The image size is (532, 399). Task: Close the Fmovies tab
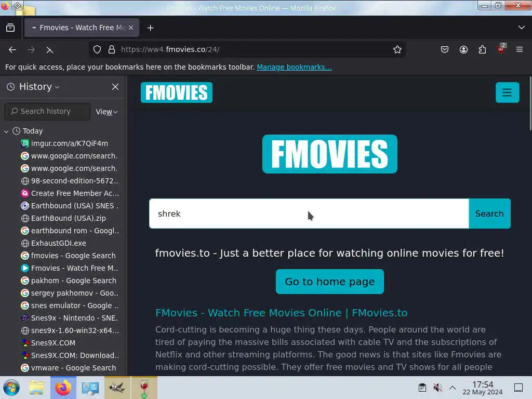pos(131,28)
